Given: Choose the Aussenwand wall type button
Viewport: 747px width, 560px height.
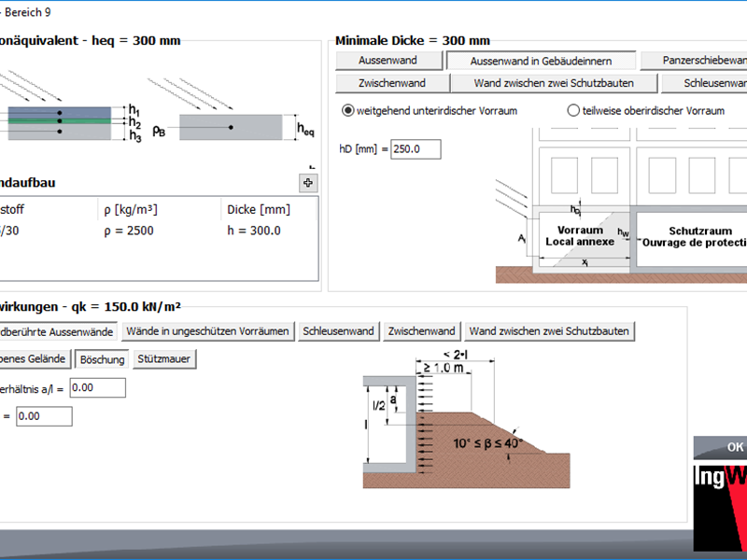Looking at the screenshot, I should 388,61.
